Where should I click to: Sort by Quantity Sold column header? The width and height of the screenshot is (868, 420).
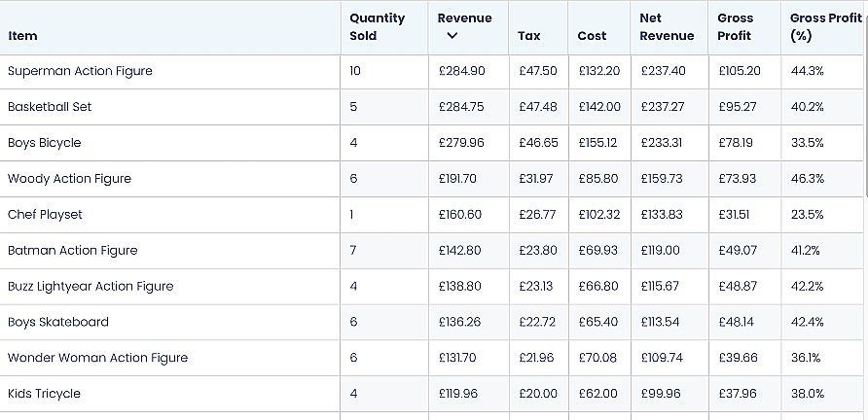click(377, 26)
